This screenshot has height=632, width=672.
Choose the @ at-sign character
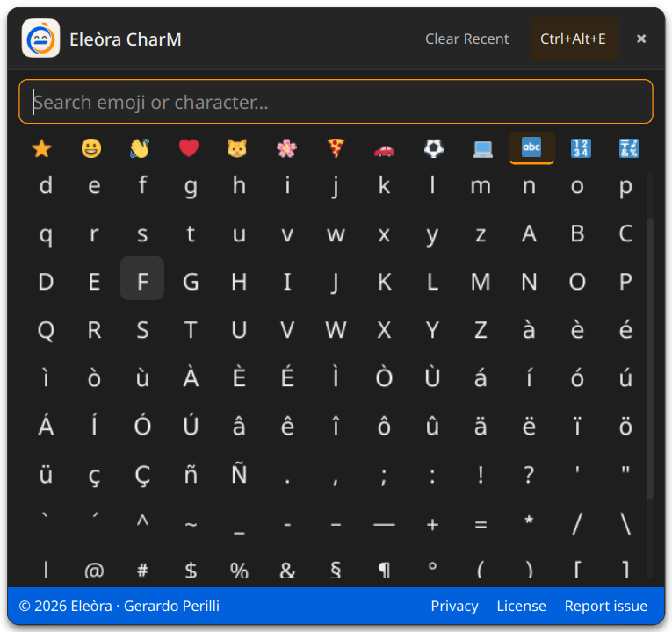click(x=94, y=570)
